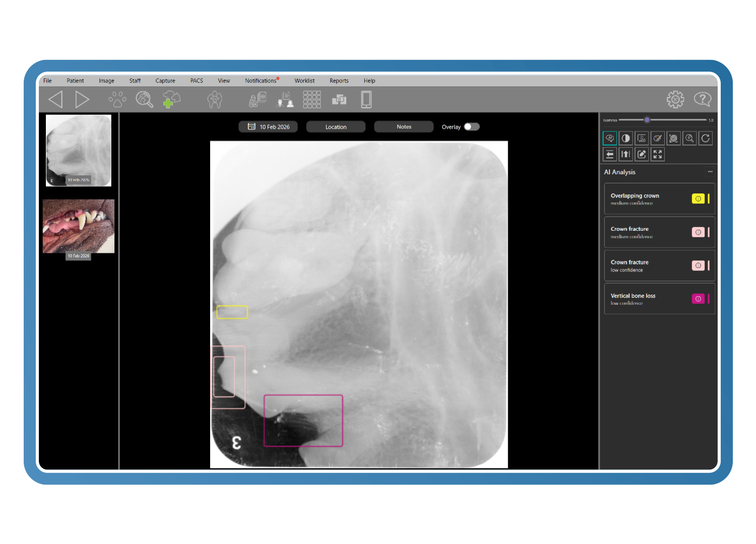Open AI Analysis more options ellipsis
This screenshot has height=544, width=756.
click(x=710, y=172)
